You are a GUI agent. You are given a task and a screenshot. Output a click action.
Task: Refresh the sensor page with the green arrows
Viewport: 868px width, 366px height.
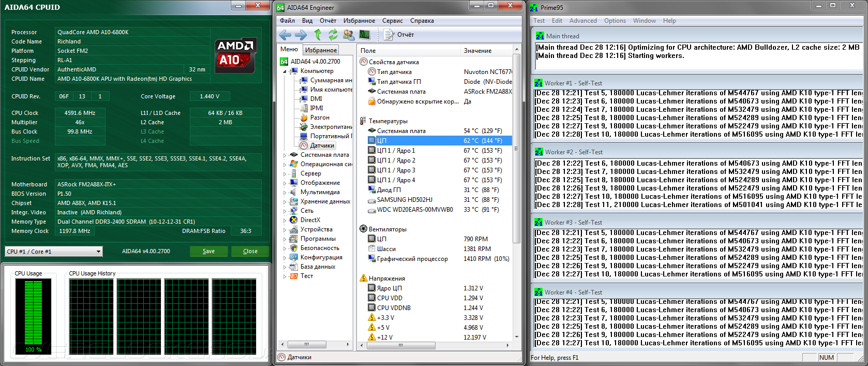333,35
